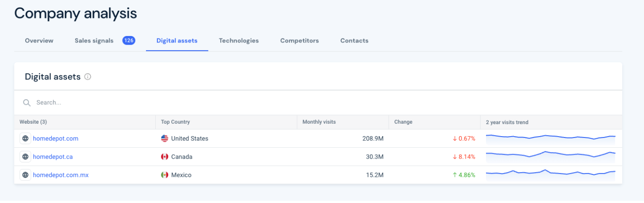Open the Overview tab
Image resolution: width=644 pixels, height=203 pixels.
[39, 41]
